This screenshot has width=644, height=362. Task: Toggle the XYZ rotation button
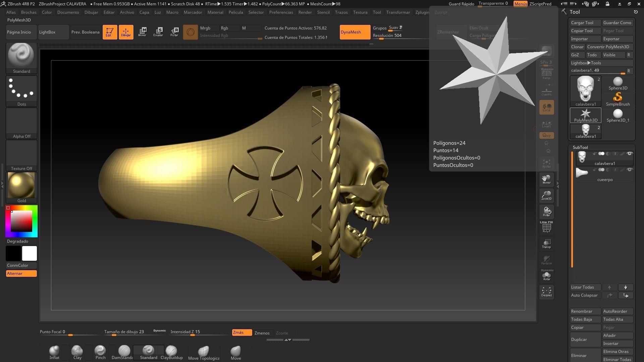point(546,135)
